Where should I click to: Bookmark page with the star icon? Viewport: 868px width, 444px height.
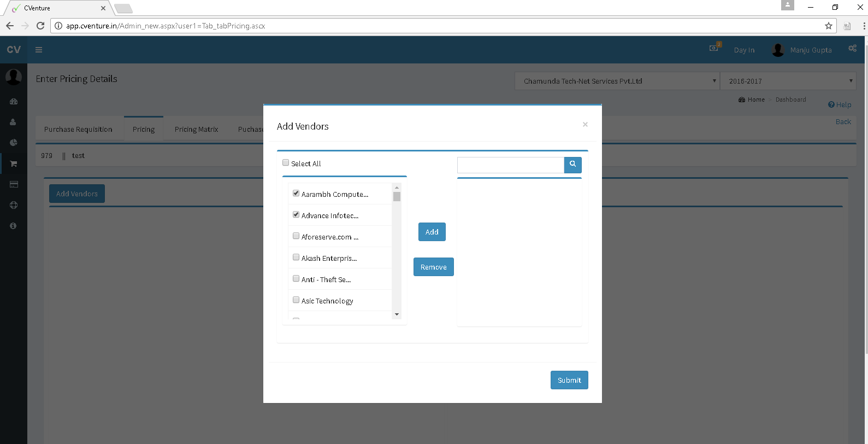(828, 26)
